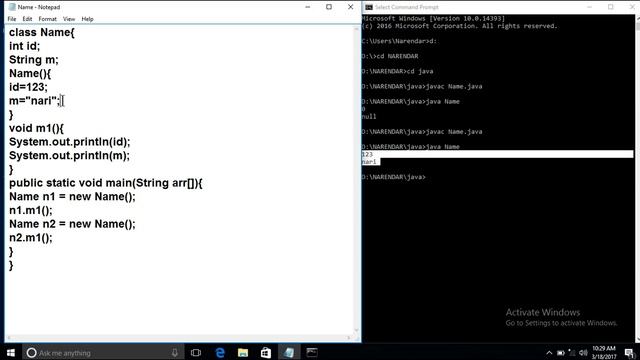Open Task View from the taskbar

pyautogui.click(x=196, y=353)
